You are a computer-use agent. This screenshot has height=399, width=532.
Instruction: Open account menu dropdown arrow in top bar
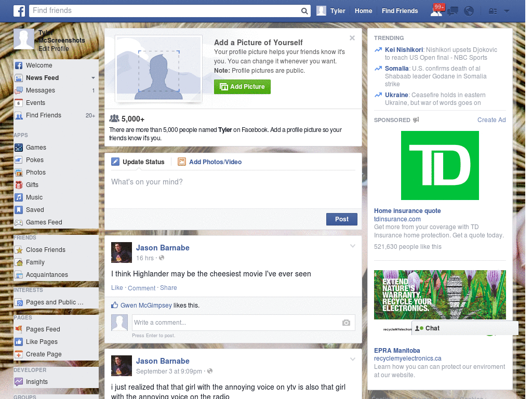(507, 11)
